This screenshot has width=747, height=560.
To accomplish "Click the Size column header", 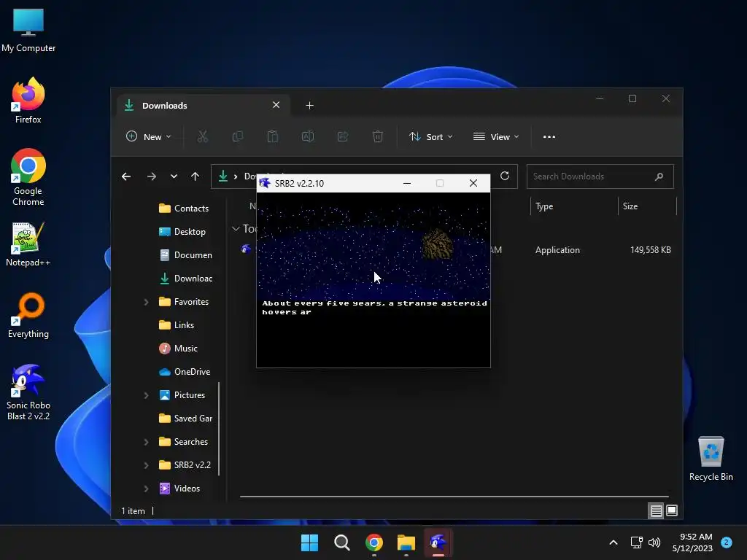I will (647, 206).
